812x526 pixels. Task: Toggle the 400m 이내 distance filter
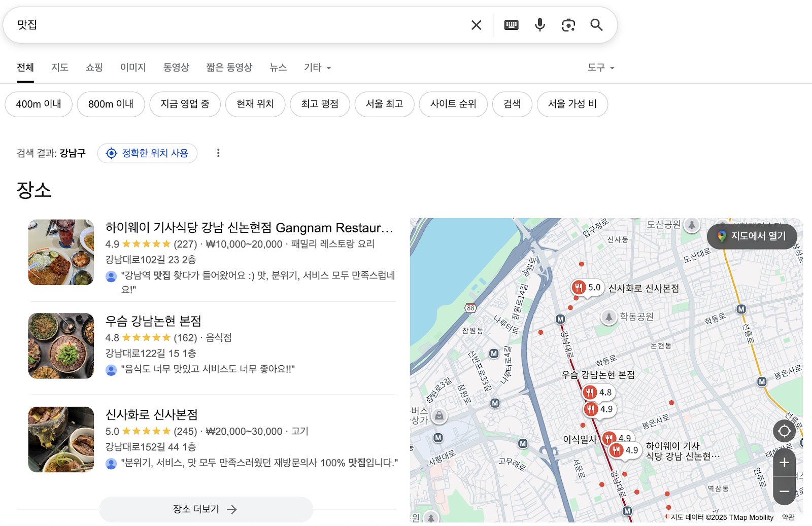(x=38, y=104)
